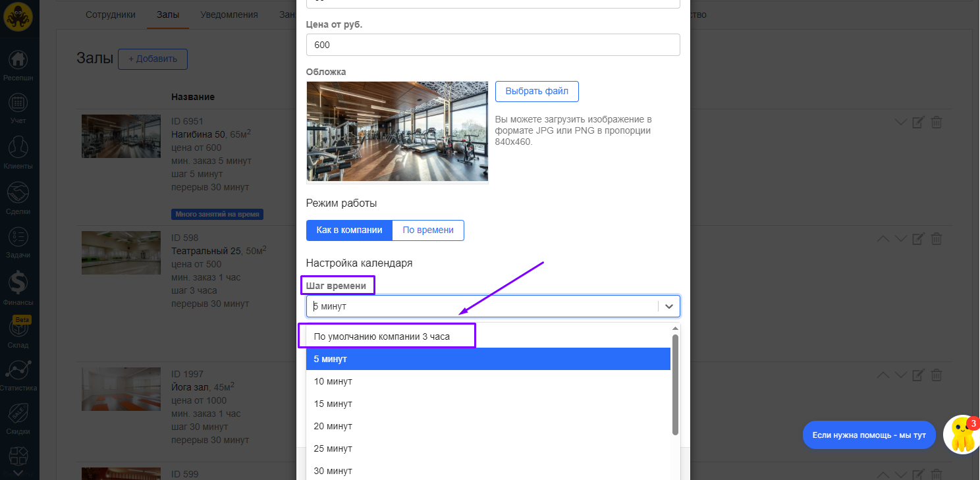980x480 pixels.
Task: Click the ID 1997 text
Action: 188,374
